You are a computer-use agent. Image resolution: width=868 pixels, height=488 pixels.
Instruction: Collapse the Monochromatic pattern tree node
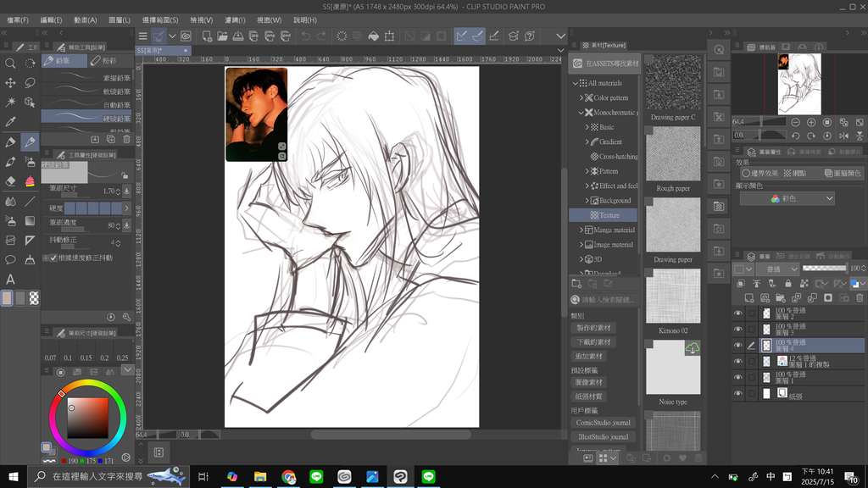[581, 113]
